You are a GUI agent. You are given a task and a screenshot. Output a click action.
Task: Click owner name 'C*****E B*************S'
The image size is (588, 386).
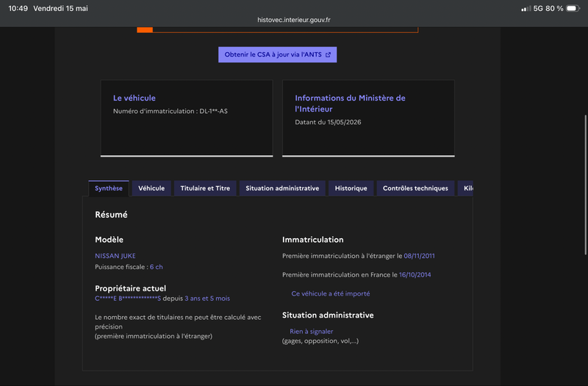coord(128,299)
